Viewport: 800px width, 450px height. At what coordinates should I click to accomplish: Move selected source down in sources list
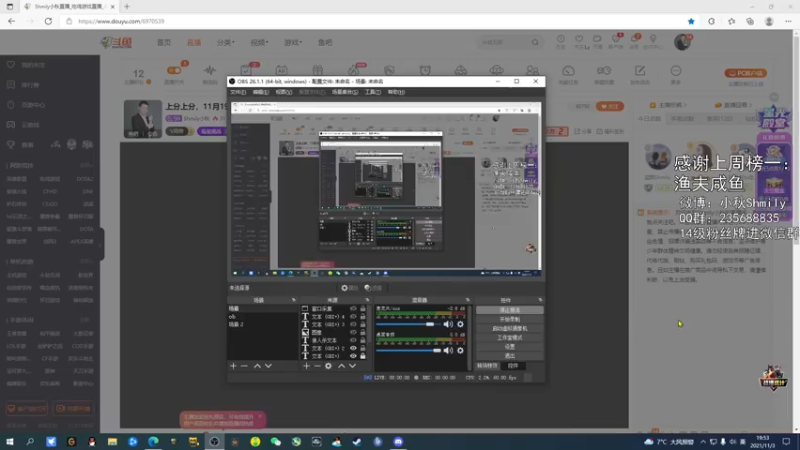pos(353,366)
